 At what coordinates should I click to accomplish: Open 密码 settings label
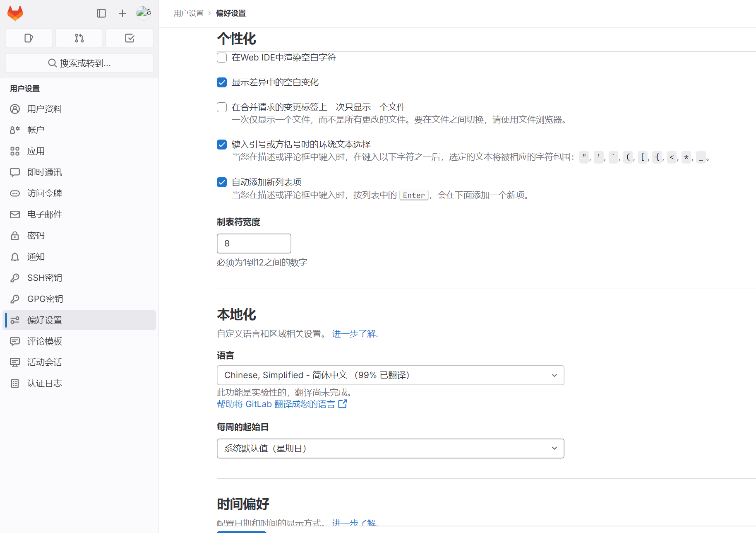pyautogui.click(x=36, y=236)
